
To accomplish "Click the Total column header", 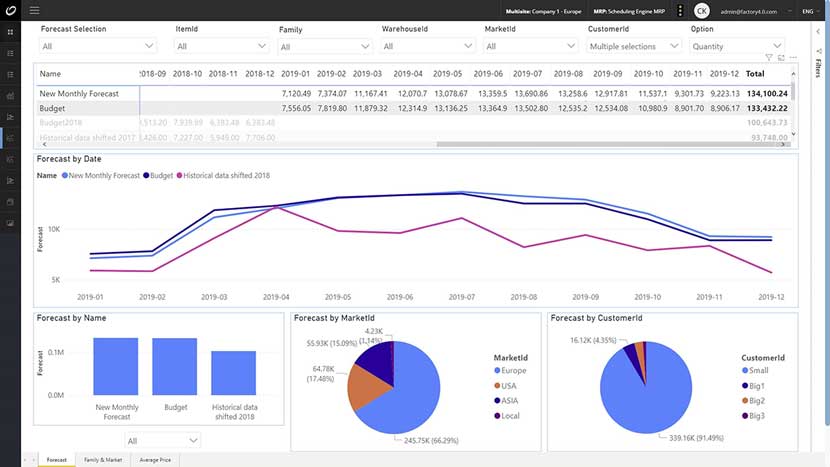I will pyautogui.click(x=755, y=74).
